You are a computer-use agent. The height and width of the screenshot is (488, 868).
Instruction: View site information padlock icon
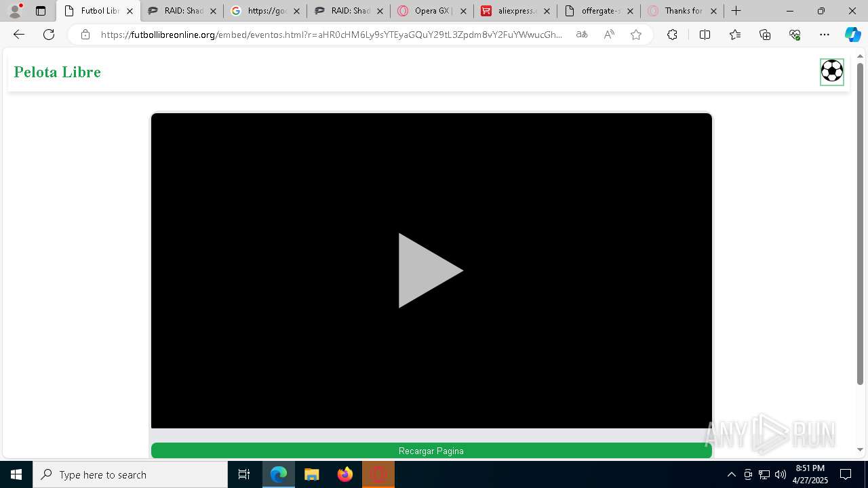pyautogui.click(x=85, y=35)
